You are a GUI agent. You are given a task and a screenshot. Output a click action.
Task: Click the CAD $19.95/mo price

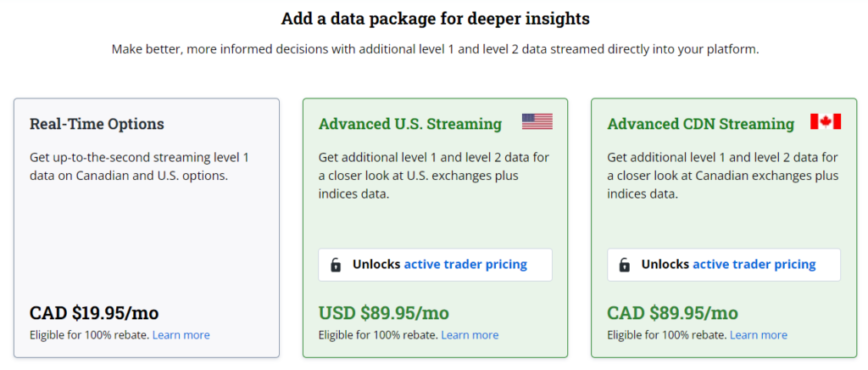[x=94, y=312]
